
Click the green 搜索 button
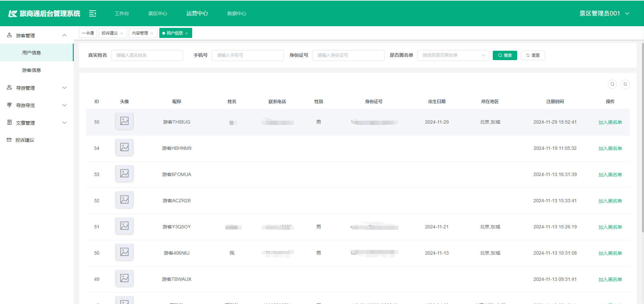pos(505,55)
